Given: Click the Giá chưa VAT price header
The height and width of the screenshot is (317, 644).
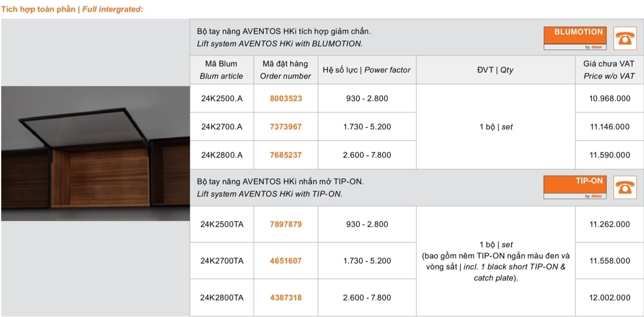Looking at the screenshot, I should click(x=609, y=70).
